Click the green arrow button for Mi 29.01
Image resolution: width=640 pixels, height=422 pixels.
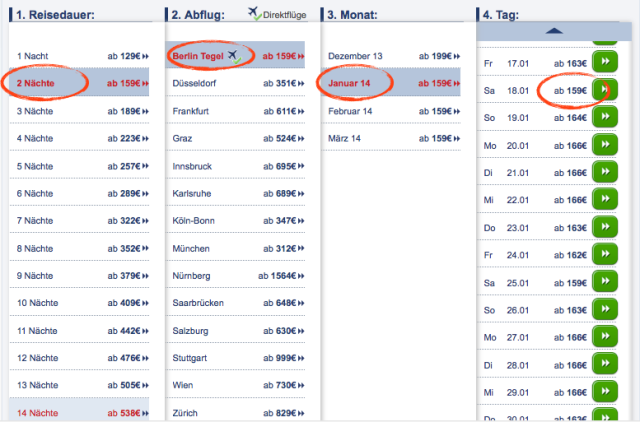pos(605,391)
